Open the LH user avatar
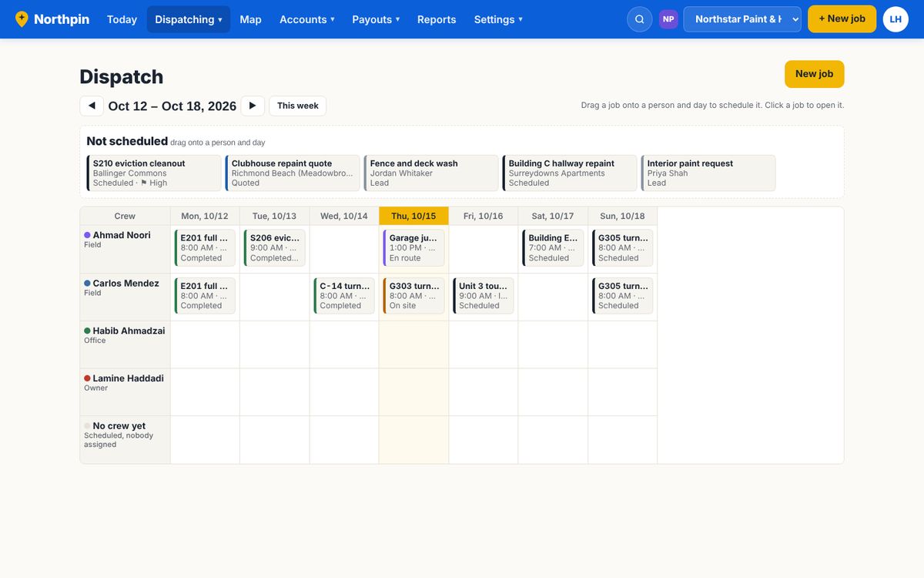The height and width of the screenshot is (578, 924). [896, 19]
